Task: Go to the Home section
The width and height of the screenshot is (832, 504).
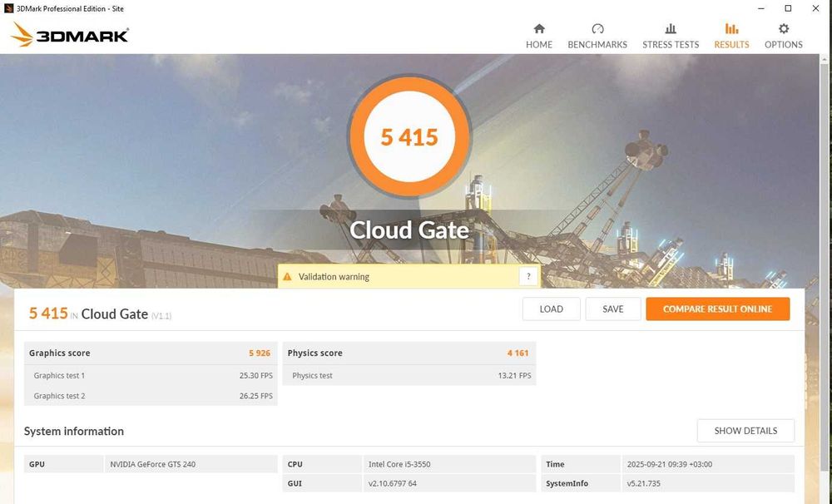Action: point(539,29)
